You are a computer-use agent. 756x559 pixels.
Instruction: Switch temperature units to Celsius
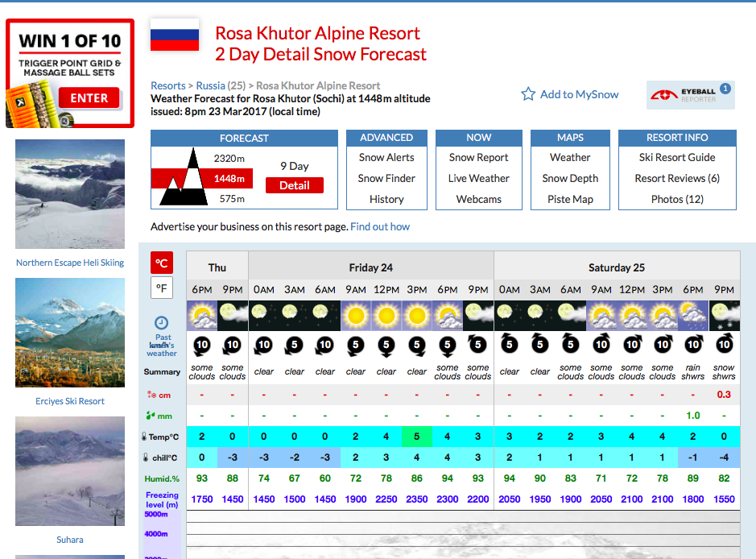pos(162,263)
